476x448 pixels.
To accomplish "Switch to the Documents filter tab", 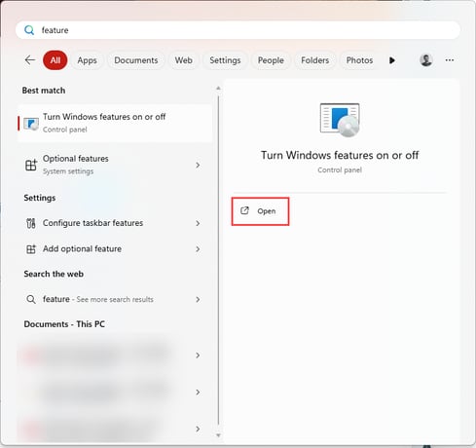I will (136, 60).
